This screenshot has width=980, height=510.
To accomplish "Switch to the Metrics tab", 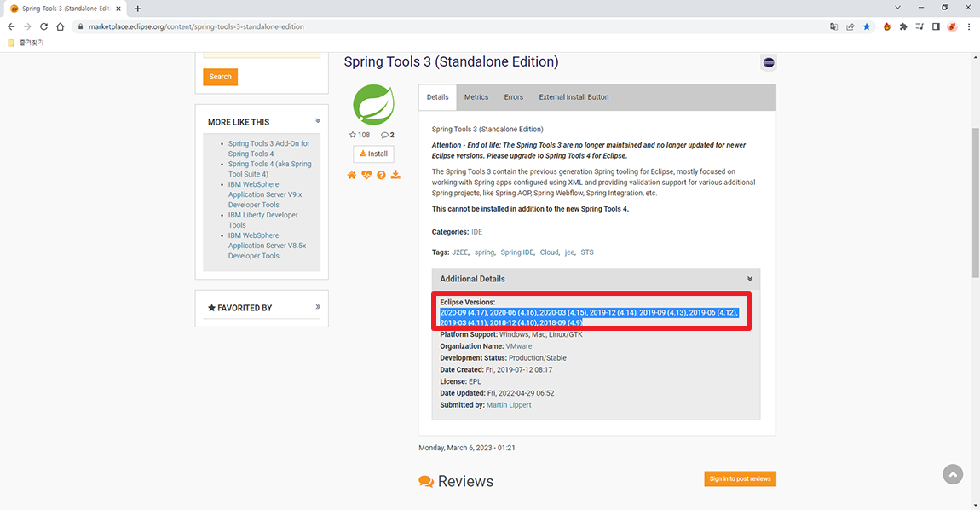I will click(x=476, y=97).
